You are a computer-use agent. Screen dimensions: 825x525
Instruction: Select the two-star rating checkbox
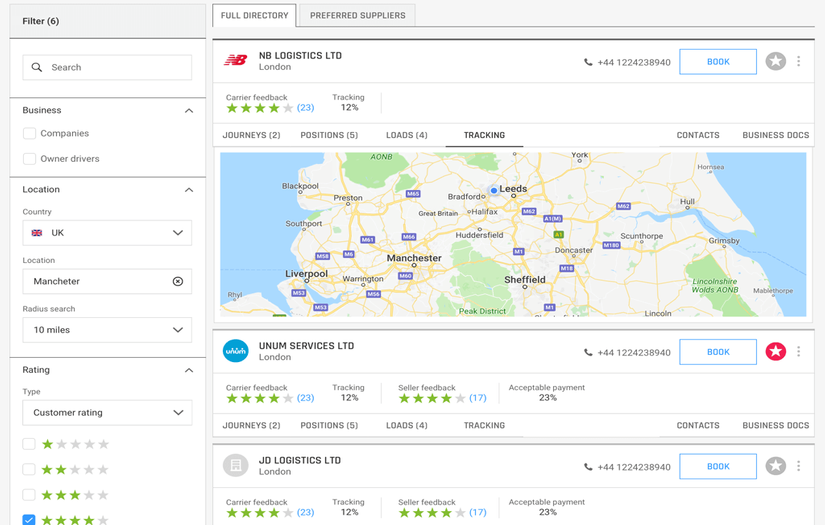29,469
